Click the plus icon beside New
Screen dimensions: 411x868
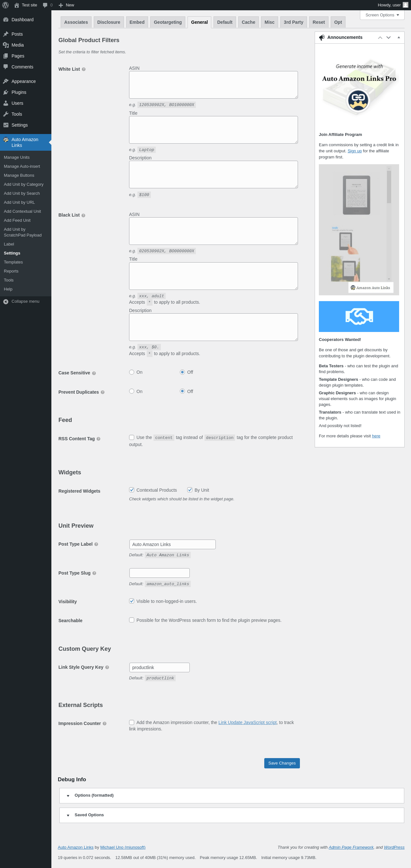(61, 5)
